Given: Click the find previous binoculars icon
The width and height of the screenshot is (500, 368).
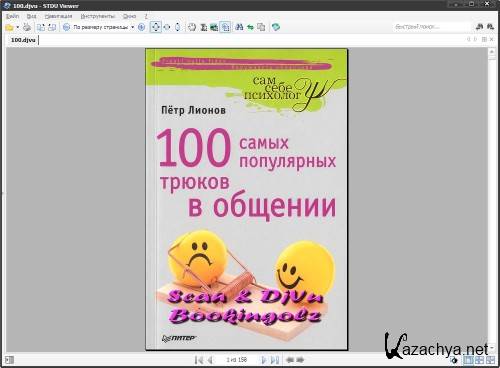Looking at the screenshot, I should click(x=479, y=27).
